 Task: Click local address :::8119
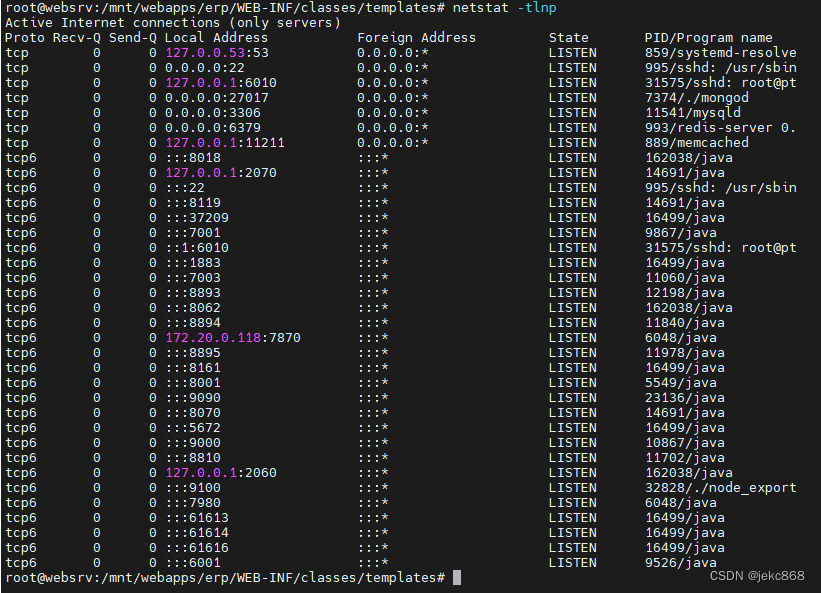(193, 203)
